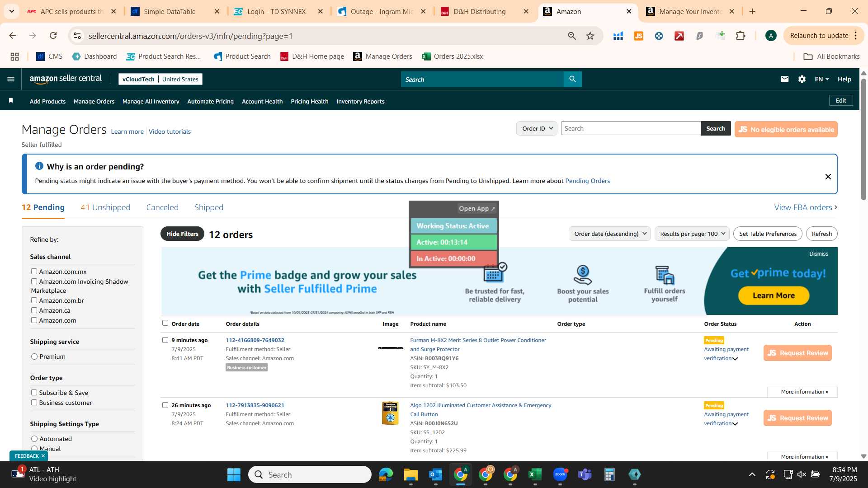Check the Amazon.com sales channel filter
The image size is (868, 488).
click(x=34, y=320)
